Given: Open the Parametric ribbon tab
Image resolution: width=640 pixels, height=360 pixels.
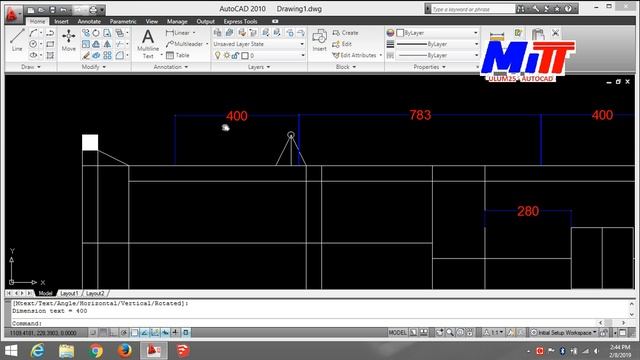Looking at the screenshot, I should 123,21.
